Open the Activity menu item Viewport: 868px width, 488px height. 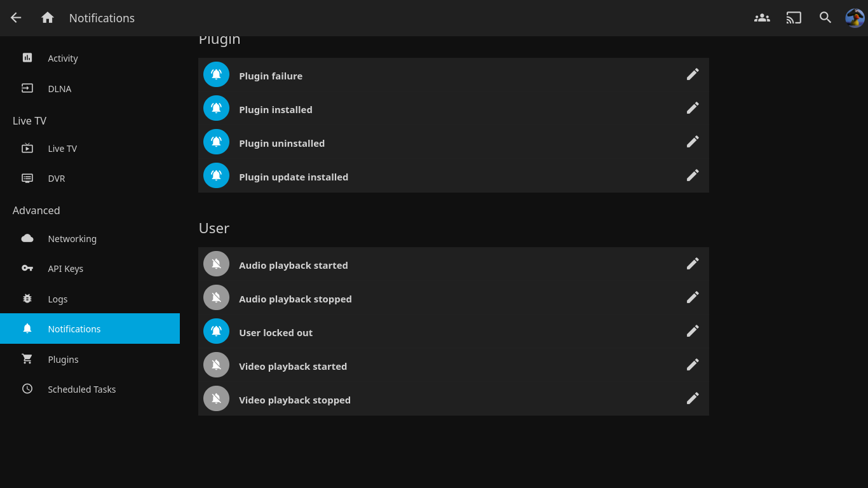click(x=63, y=58)
